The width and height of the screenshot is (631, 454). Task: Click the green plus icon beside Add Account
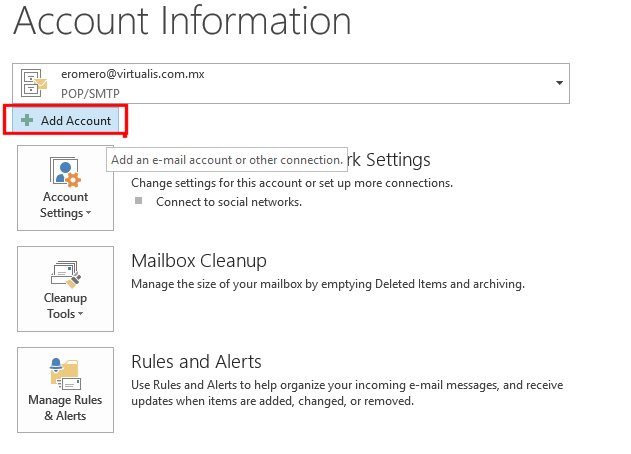coord(27,121)
